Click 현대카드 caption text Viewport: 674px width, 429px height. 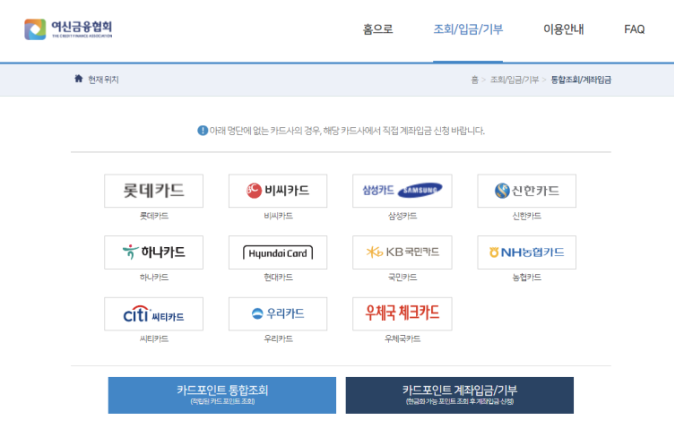coord(278,277)
